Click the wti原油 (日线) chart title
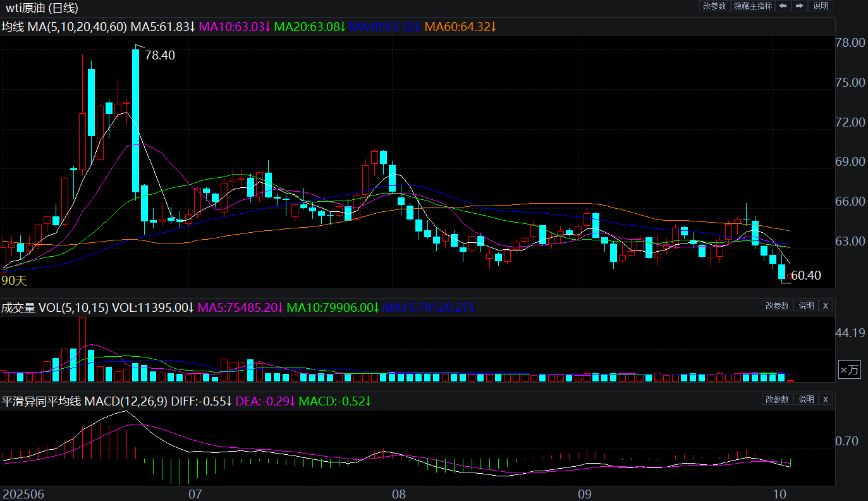 pos(42,8)
